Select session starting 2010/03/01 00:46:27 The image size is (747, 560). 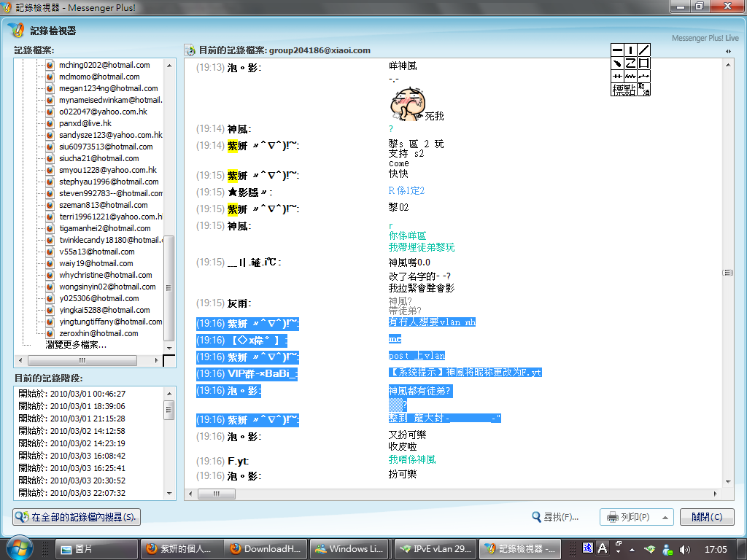(72, 394)
